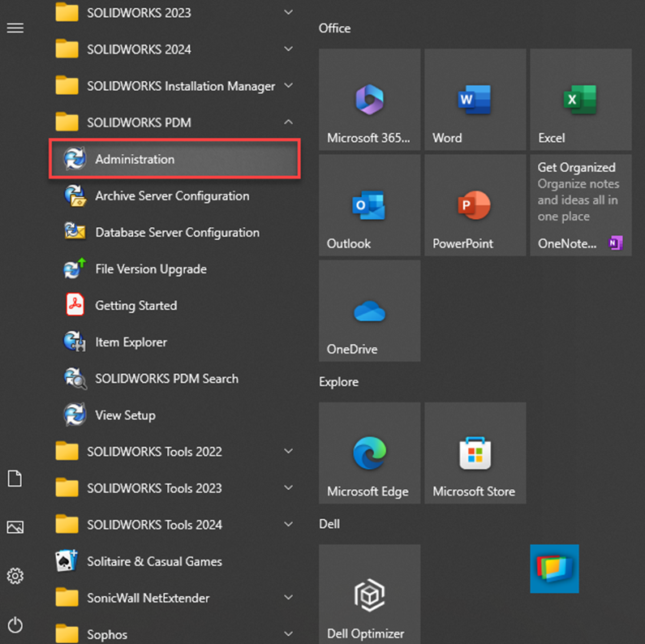
Task: Open SOLIDWORKS PDM Search
Action: (174, 379)
